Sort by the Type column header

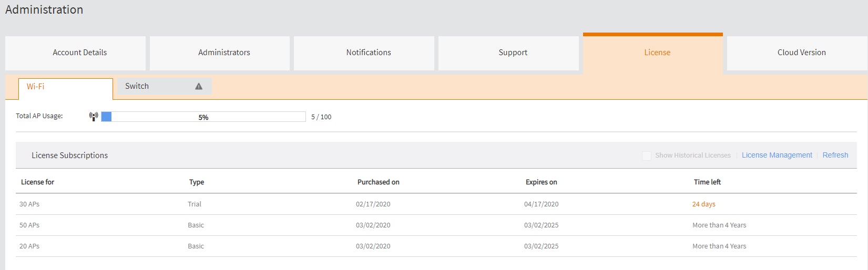pos(197,182)
